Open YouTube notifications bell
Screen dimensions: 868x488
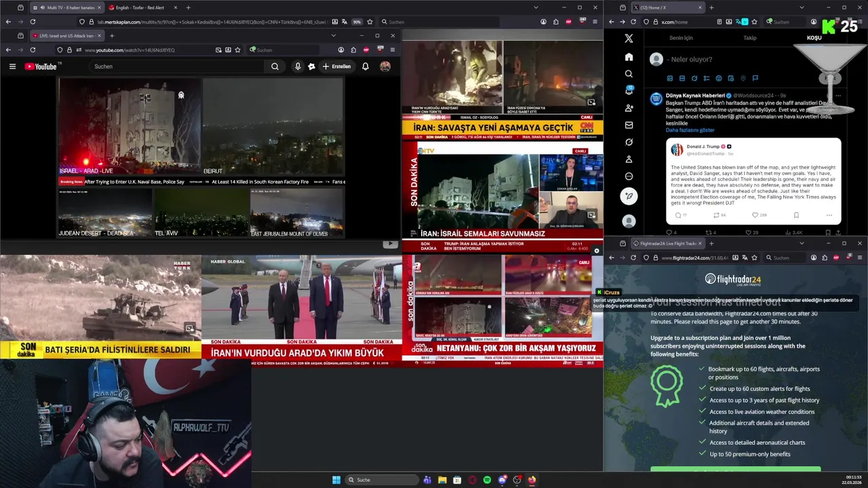point(365,66)
